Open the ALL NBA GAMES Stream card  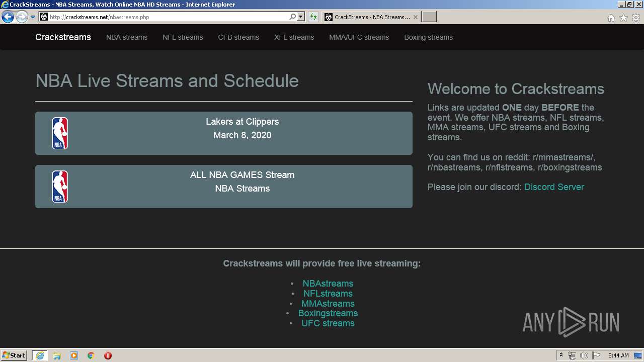[x=224, y=187]
